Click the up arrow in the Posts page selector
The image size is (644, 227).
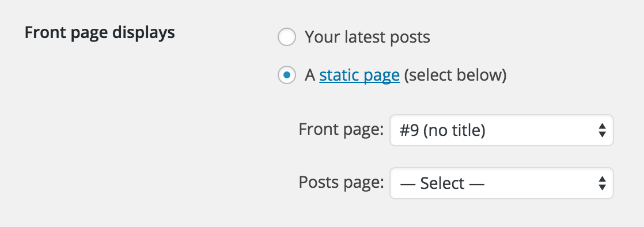tap(602, 179)
